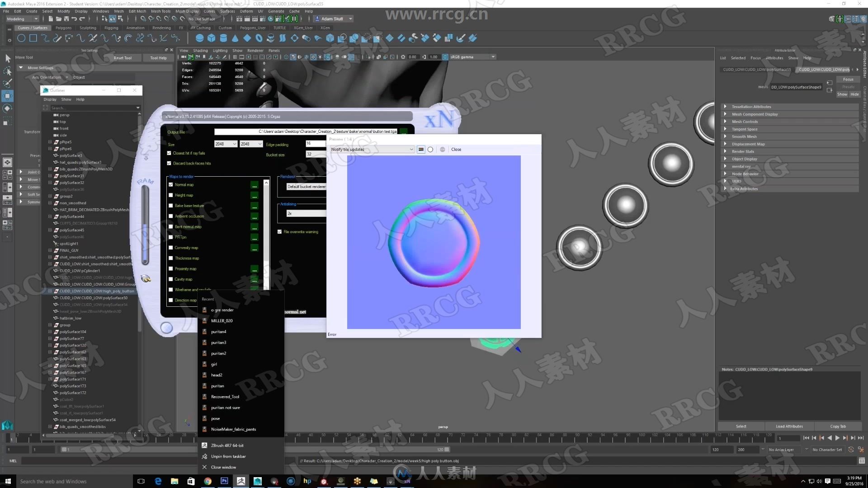This screenshot has width=868, height=488.
Task: Click the browse button beside Output File path
Action: [x=403, y=131]
